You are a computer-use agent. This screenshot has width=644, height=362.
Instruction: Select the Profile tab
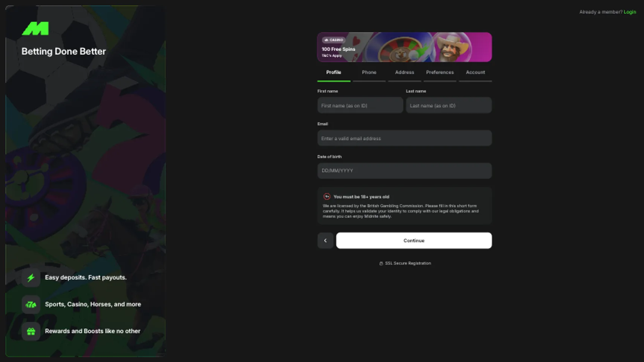(x=334, y=72)
